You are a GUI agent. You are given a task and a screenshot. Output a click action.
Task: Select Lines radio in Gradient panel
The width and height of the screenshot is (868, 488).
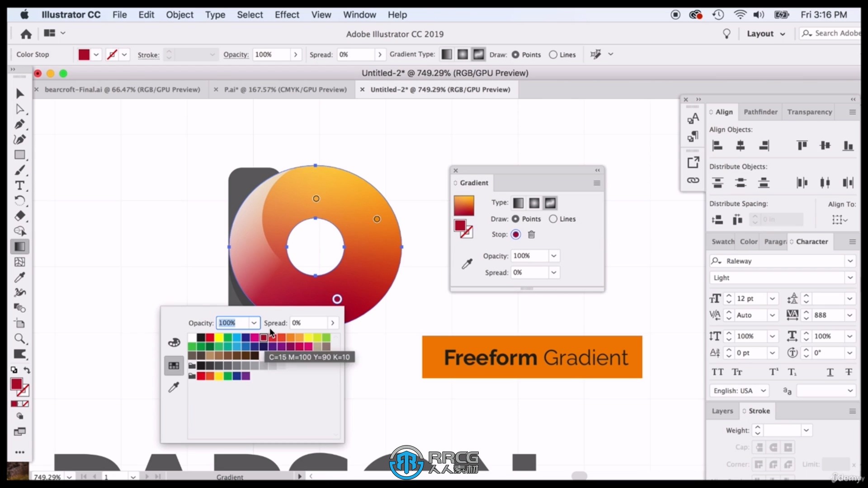[553, 219]
